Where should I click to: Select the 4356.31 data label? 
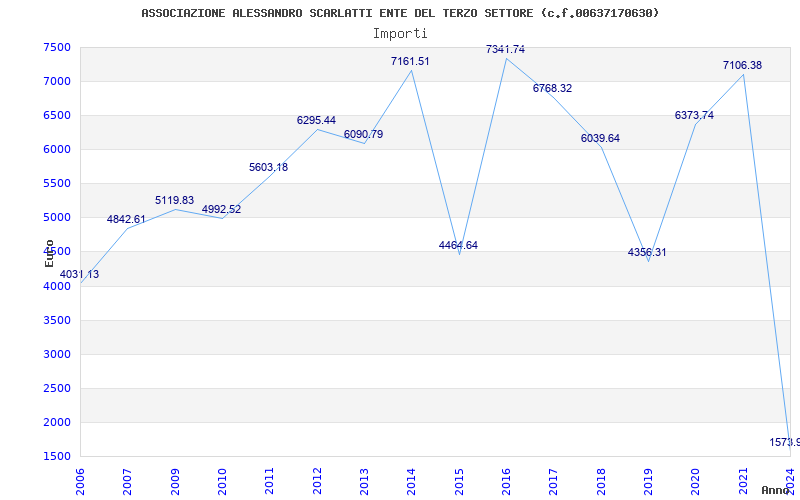647,253
